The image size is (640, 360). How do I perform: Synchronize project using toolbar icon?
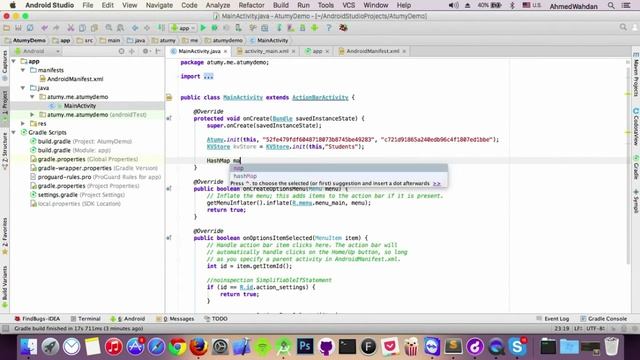pyautogui.click(x=30, y=28)
